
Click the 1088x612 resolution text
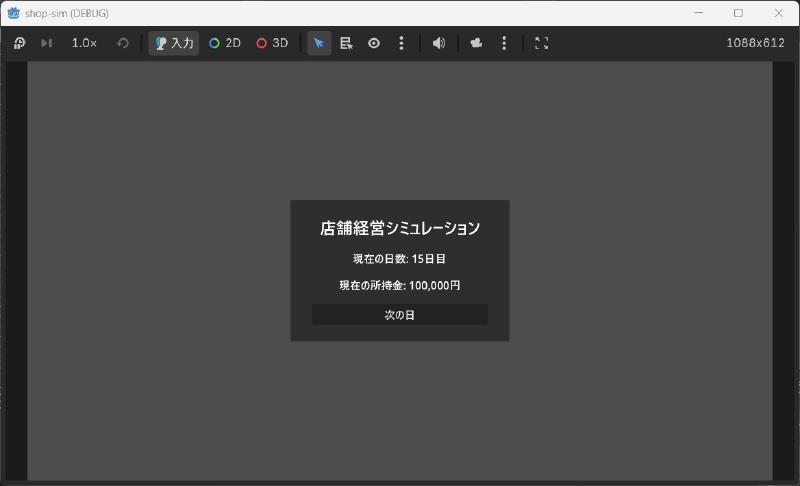[755, 43]
